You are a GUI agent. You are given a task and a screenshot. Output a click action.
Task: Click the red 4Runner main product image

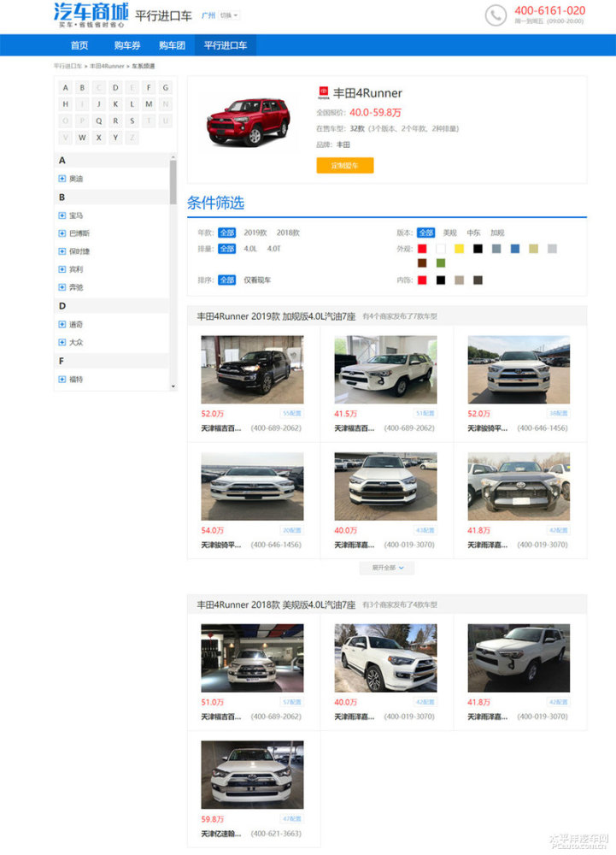click(x=249, y=122)
